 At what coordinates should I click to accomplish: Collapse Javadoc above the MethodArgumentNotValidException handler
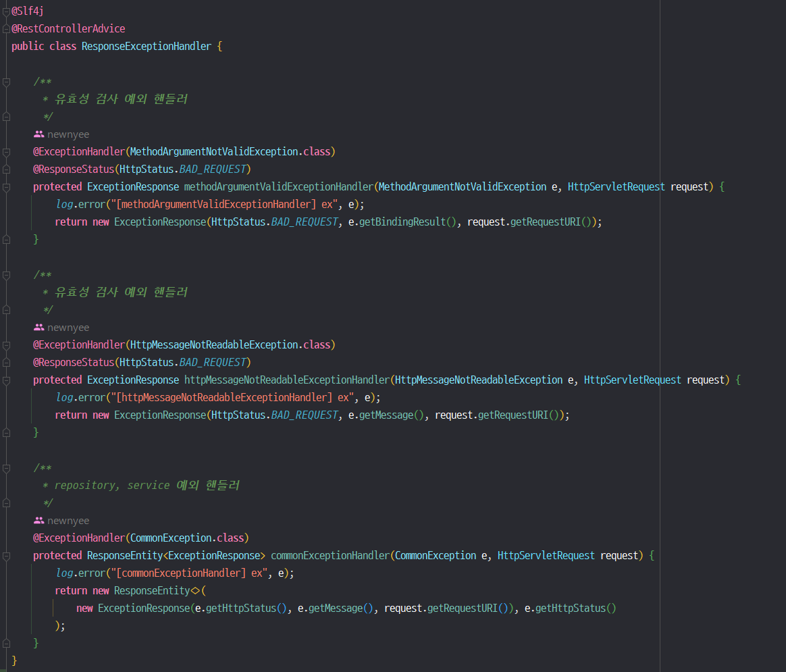(6, 82)
